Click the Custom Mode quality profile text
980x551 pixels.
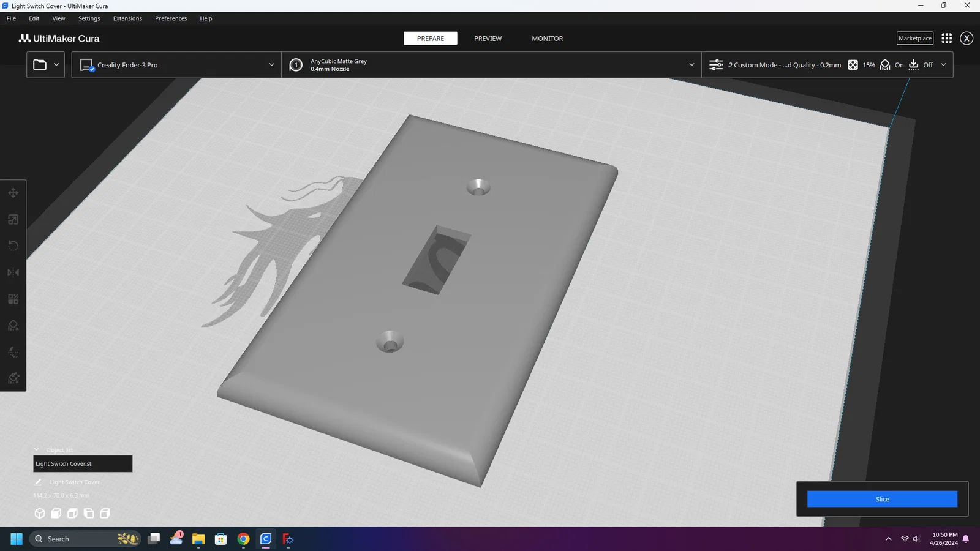pos(784,65)
